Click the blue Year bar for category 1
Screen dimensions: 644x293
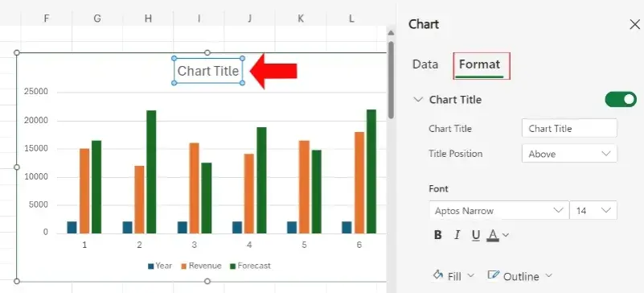click(72, 227)
